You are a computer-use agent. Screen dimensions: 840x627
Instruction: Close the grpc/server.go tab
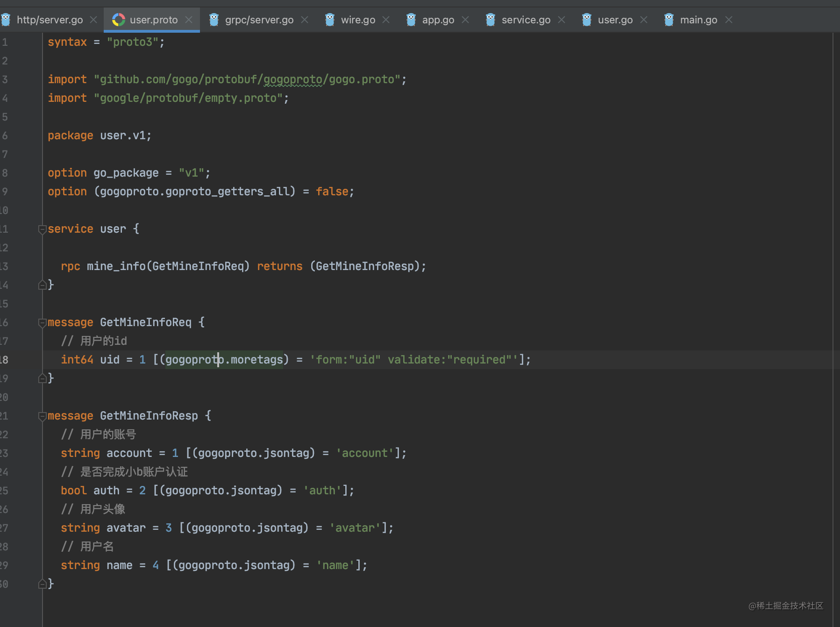(305, 20)
